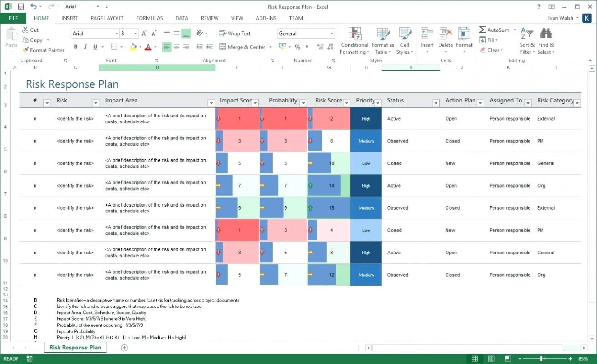Click the Merge & Center button
Image resolution: width=597 pixels, height=364 pixels.
coord(243,47)
